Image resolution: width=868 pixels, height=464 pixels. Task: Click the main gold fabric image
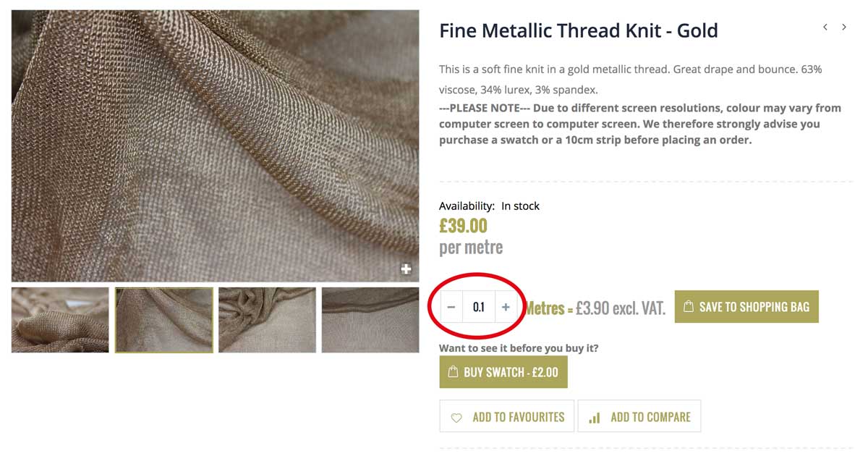point(215,145)
